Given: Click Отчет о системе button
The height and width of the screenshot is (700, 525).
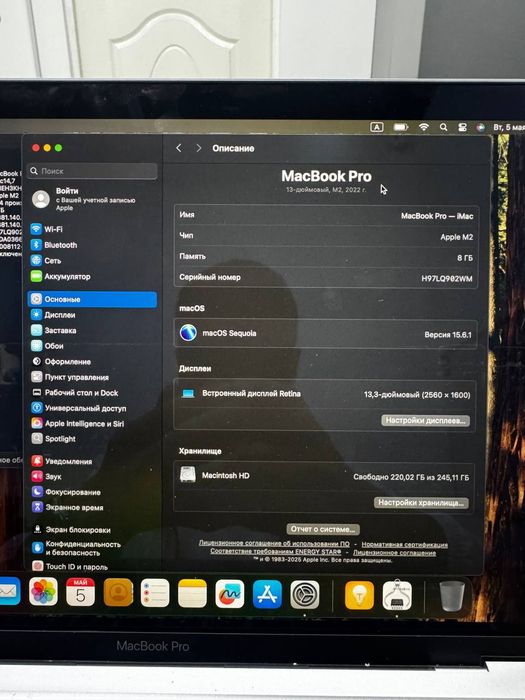Looking at the screenshot, I should tap(323, 529).
